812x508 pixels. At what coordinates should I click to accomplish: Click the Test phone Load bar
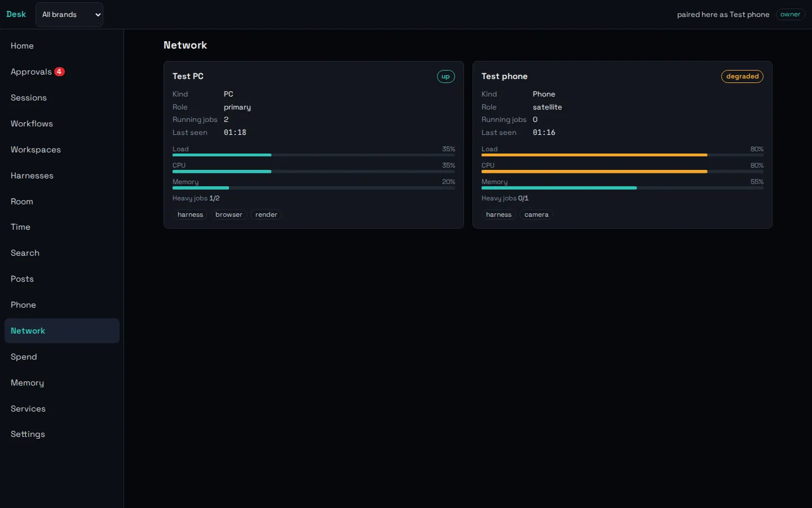[x=623, y=155]
